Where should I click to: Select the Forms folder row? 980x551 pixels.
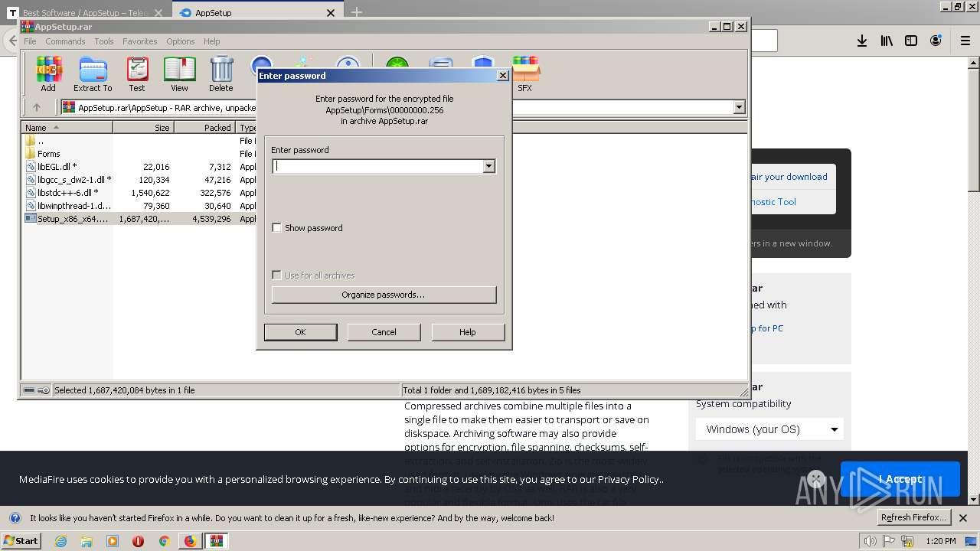(x=139, y=154)
